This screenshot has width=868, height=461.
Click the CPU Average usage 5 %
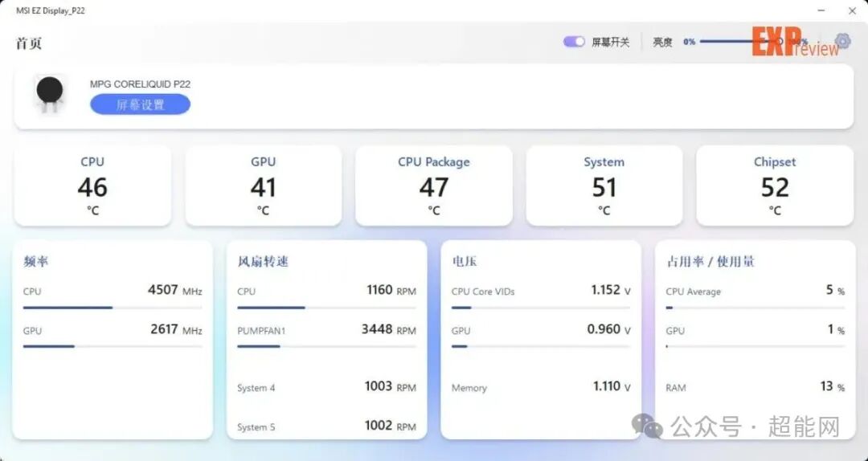[x=835, y=290]
